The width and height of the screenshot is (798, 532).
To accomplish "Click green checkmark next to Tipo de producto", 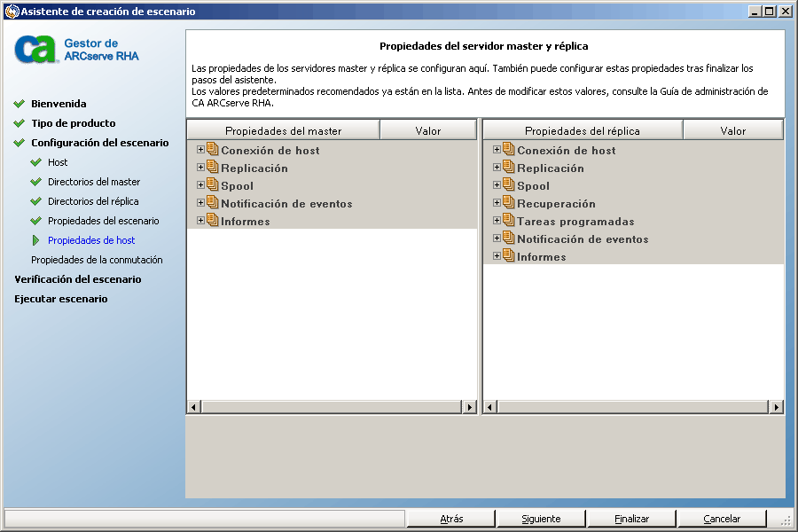I will (x=20, y=123).
